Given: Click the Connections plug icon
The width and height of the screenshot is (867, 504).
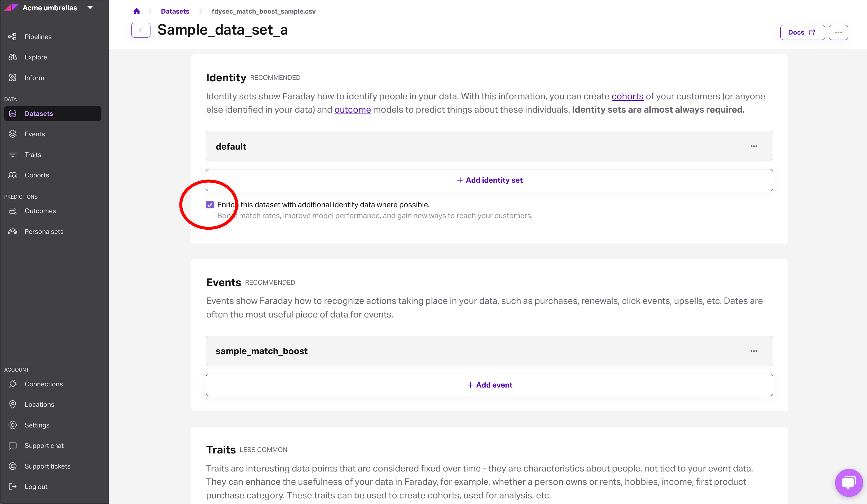Looking at the screenshot, I should click(x=13, y=384).
